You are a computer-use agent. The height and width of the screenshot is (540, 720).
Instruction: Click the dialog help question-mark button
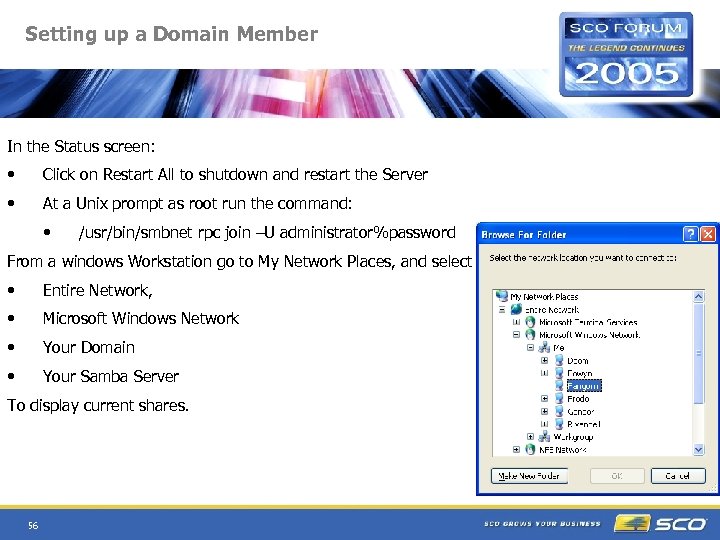click(x=691, y=234)
